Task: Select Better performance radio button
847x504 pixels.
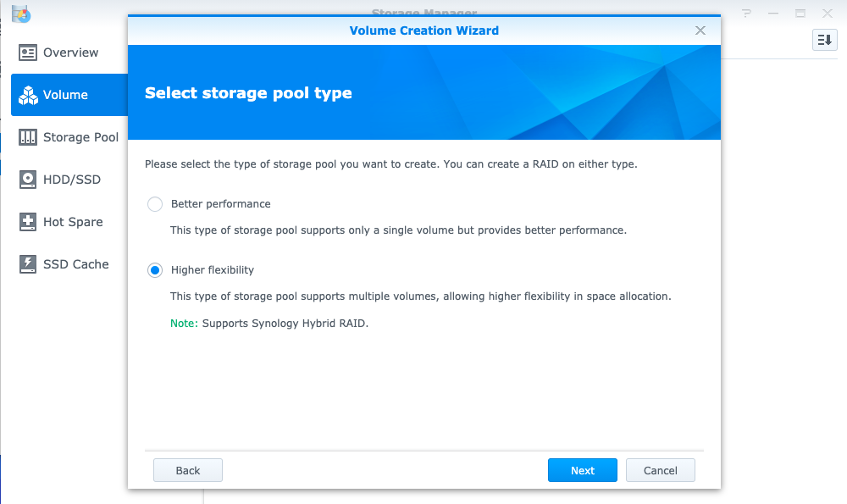Action: click(x=155, y=204)
